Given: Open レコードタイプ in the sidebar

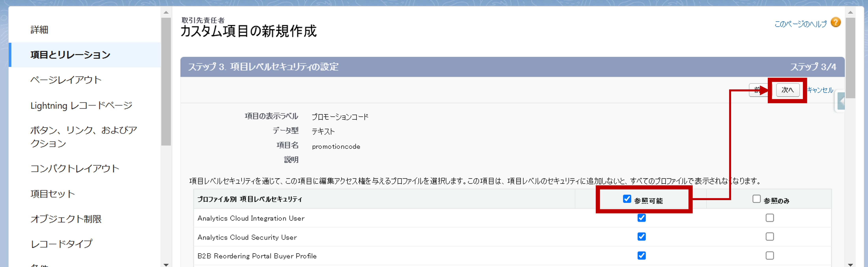Looking at the screenshot, I should click(x=61, y=244).
